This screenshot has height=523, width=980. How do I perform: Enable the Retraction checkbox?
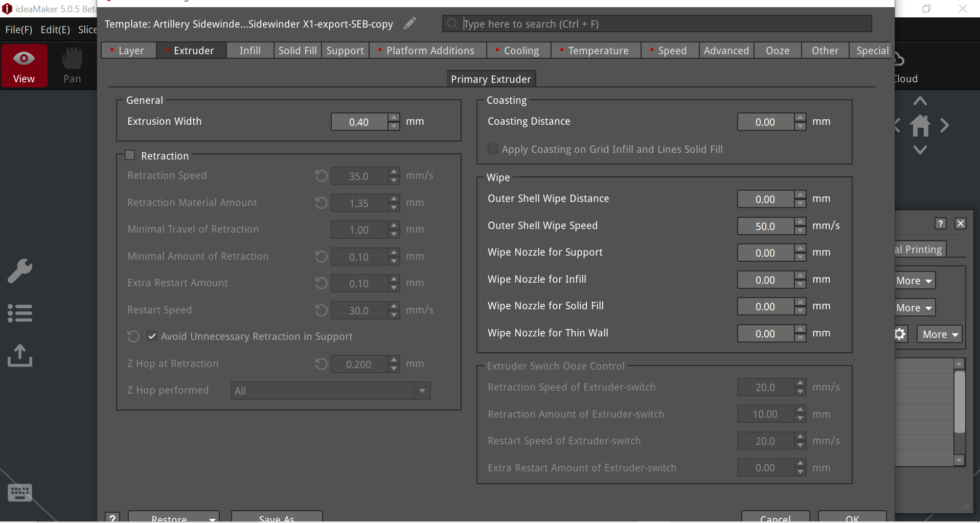(x=130, y=155)
